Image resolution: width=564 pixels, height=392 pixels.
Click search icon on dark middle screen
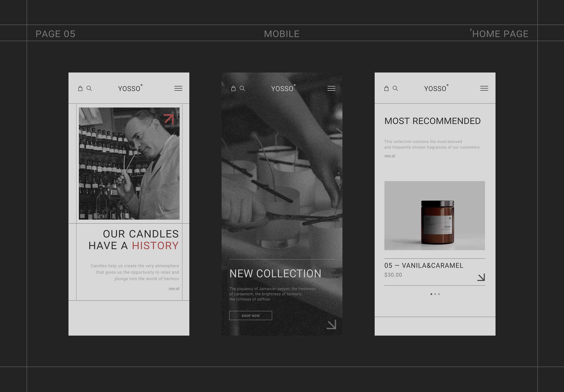(242, 88)
